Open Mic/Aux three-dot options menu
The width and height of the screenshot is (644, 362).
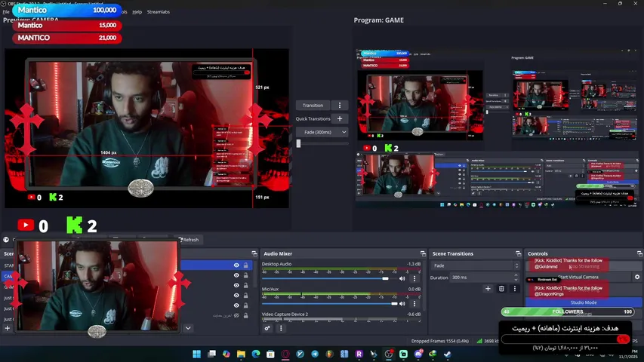414,304
